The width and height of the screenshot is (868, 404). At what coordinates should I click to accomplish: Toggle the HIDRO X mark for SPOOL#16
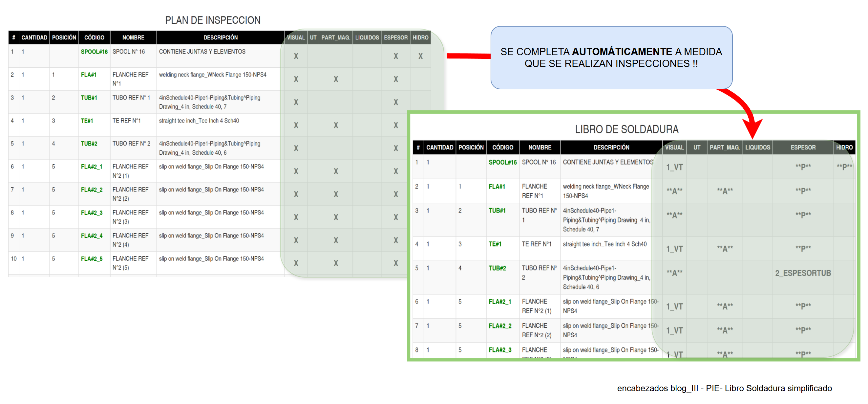tap(420, 56)
